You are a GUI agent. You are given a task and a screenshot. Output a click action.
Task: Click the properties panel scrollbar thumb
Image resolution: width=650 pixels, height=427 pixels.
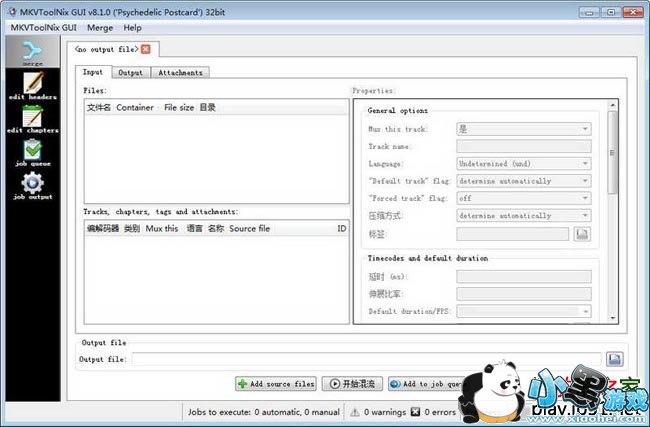[612, 153]
